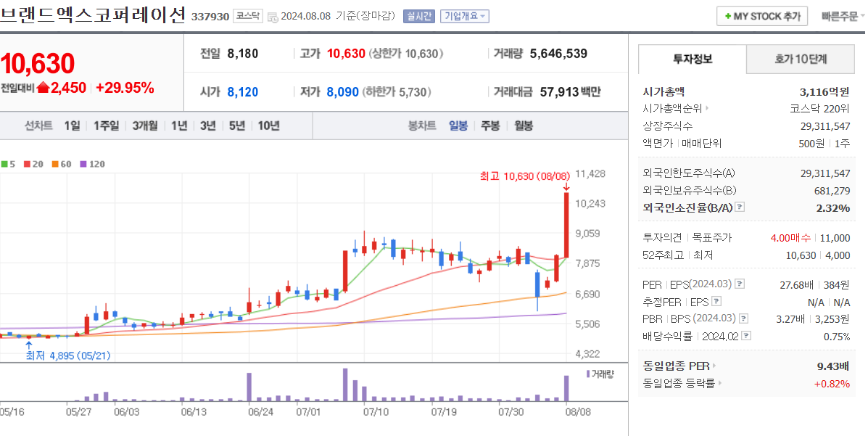Expand the 동일업종 PER arrow
Screen dimensions: 868x436
click(714, 366)
